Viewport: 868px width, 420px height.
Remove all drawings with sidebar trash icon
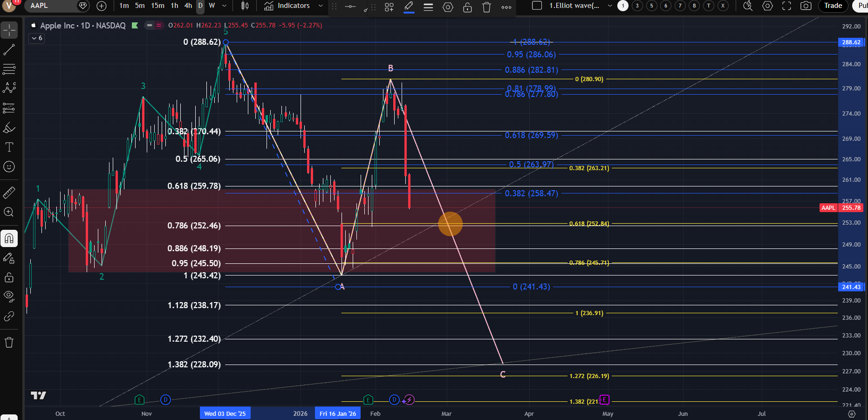[9, 343]
